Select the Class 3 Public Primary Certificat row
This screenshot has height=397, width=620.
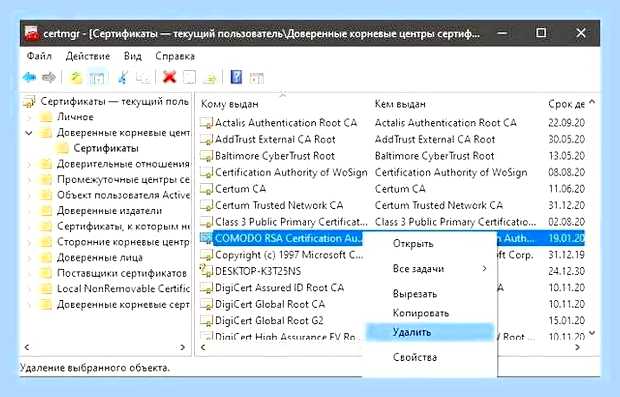tap(392, 222)
